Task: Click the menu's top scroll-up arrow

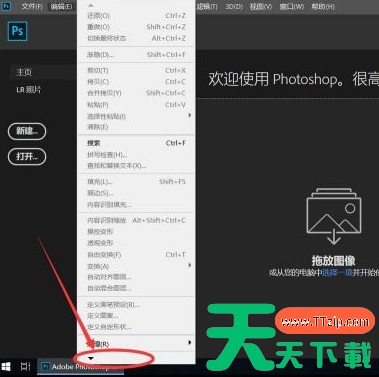Action: (91, 5)
